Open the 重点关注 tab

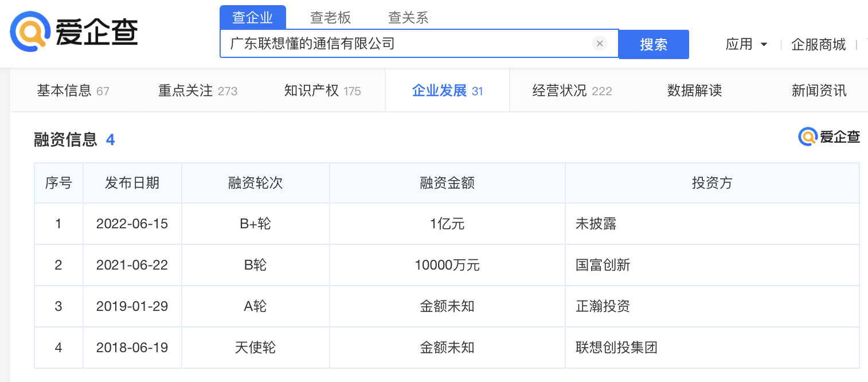tap(198, 91)
